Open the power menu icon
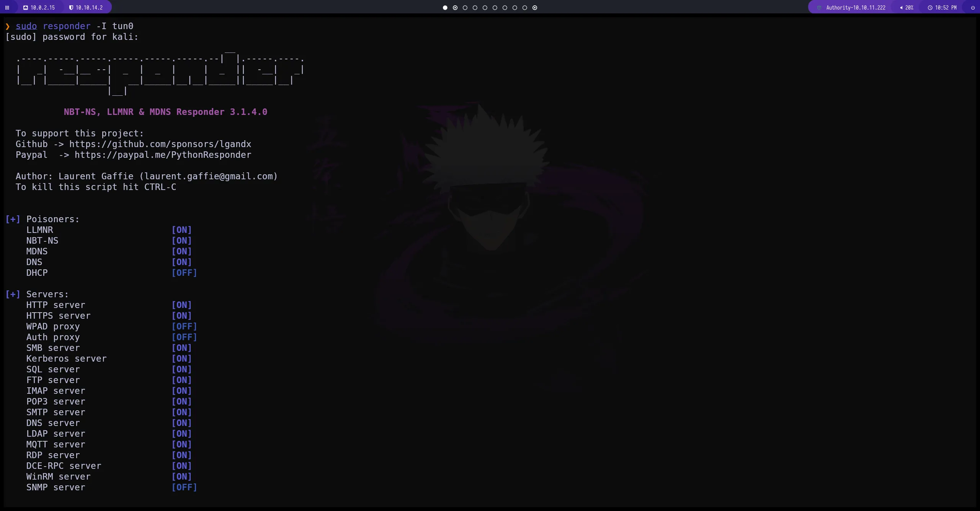 tap(973, 8)
